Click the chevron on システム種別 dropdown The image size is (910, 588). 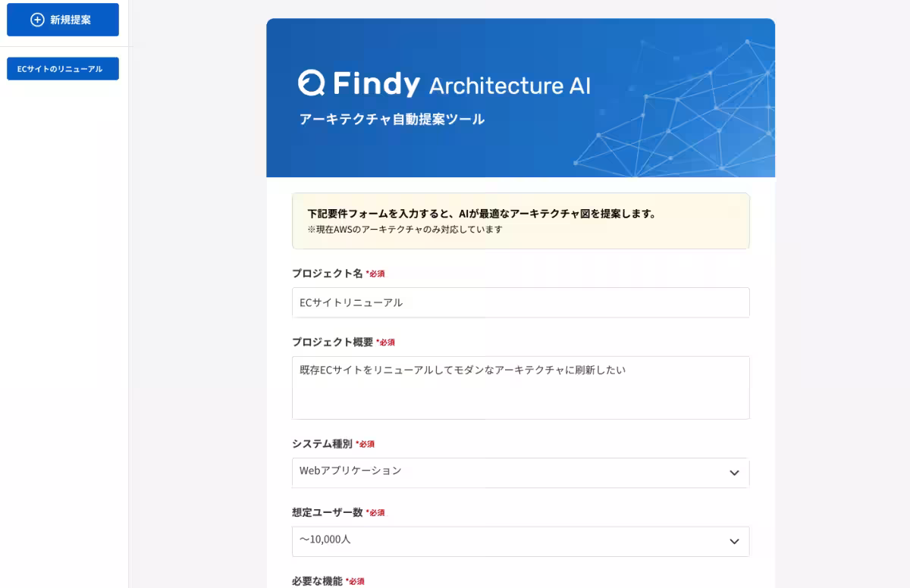point(733,473)
